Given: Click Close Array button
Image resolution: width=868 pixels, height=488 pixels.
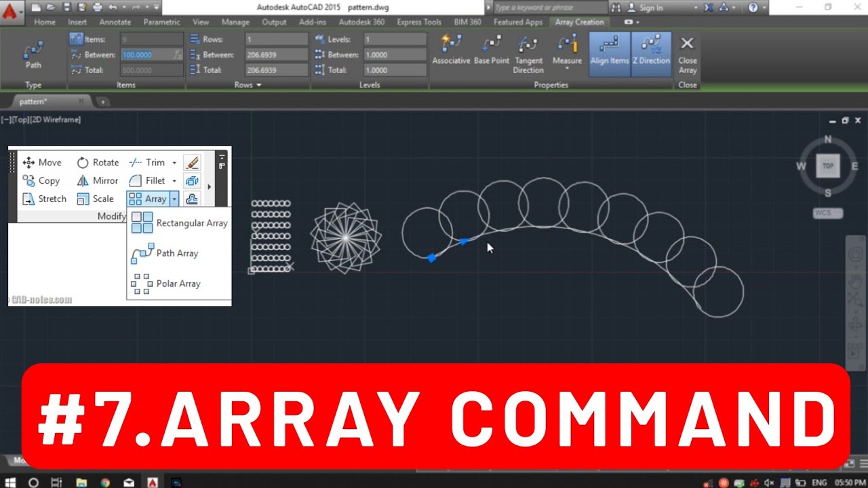Looking at the screenshot, I should (688, 54).
